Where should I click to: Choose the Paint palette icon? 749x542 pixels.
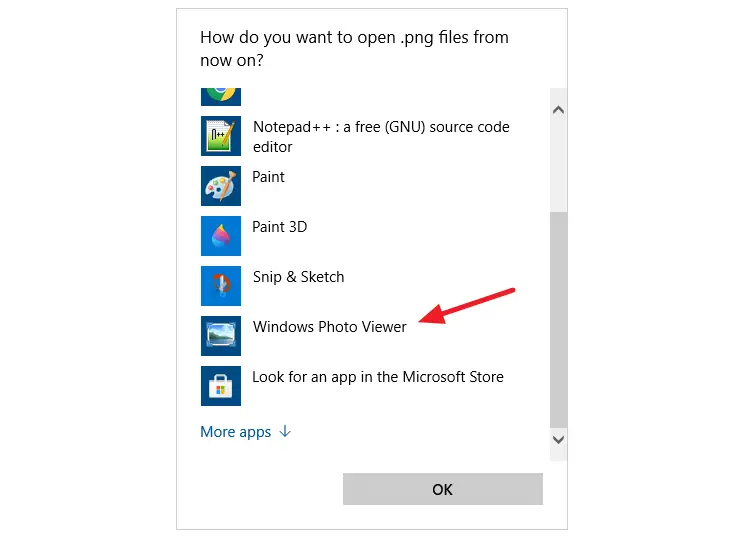221,186
